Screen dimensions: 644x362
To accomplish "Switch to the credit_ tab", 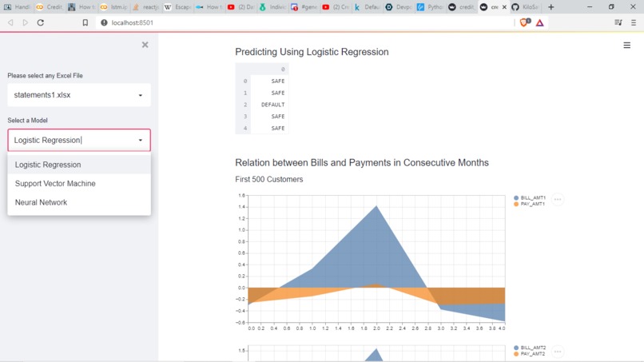I will [463, 7].
